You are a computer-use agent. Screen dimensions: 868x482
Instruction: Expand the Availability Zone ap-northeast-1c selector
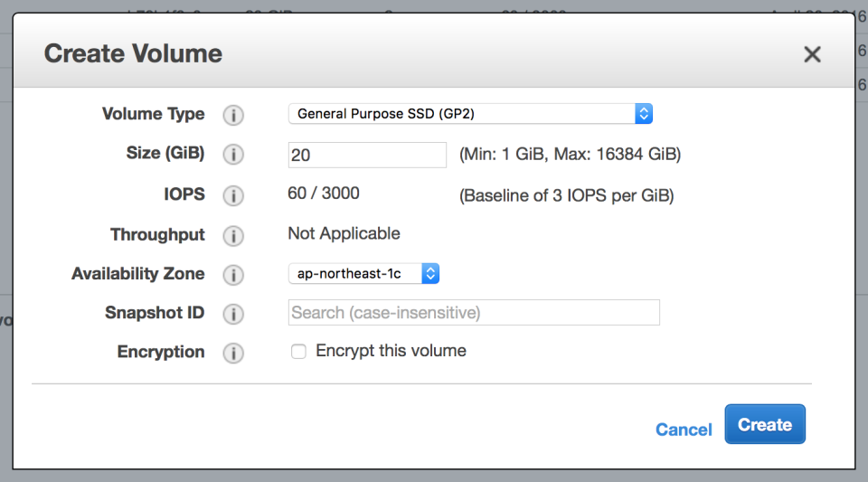(x=363, y=273)
